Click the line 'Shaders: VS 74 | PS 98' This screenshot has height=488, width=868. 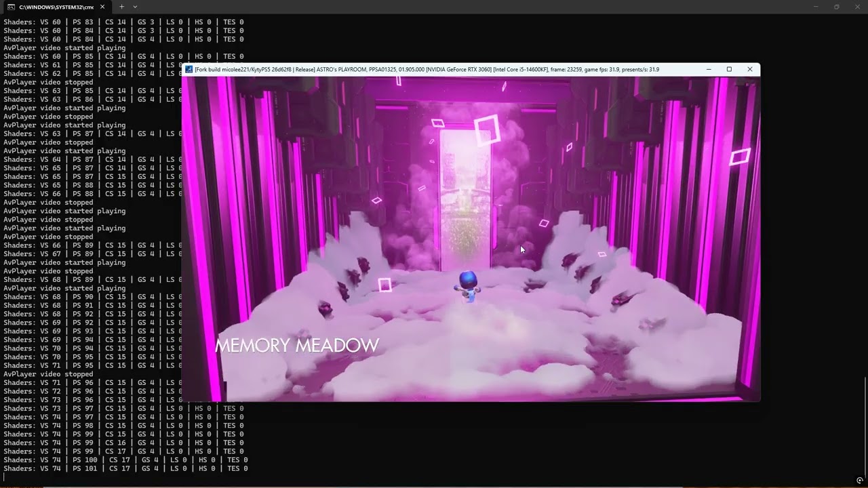click(123, 426)
